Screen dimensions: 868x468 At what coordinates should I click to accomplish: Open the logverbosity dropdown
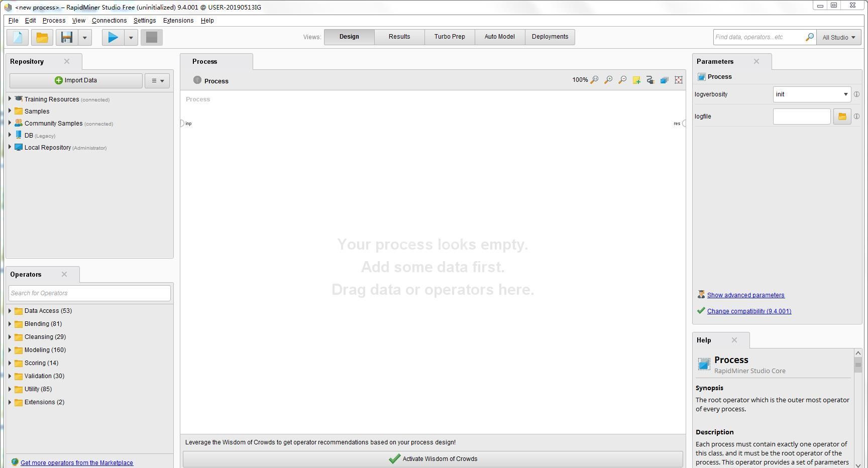[x=812, y=94]
